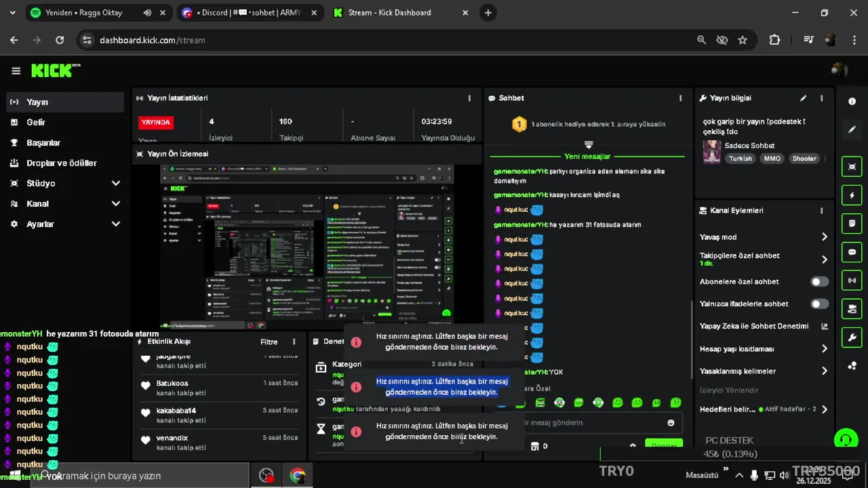The height and width of the screenshot is (488, 868).
Task: Click the Chrome address bar URL
Action: click(x=153, y=40)
